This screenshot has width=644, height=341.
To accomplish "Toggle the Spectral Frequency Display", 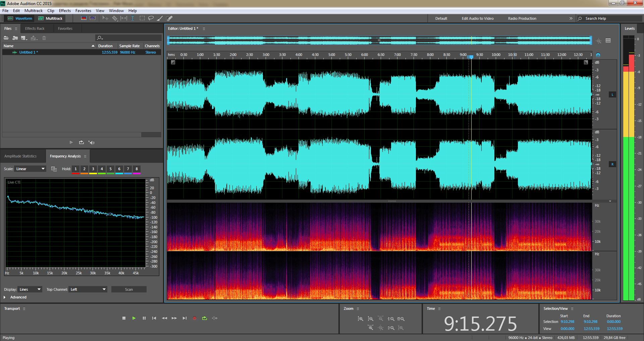I will coord(84,18).
